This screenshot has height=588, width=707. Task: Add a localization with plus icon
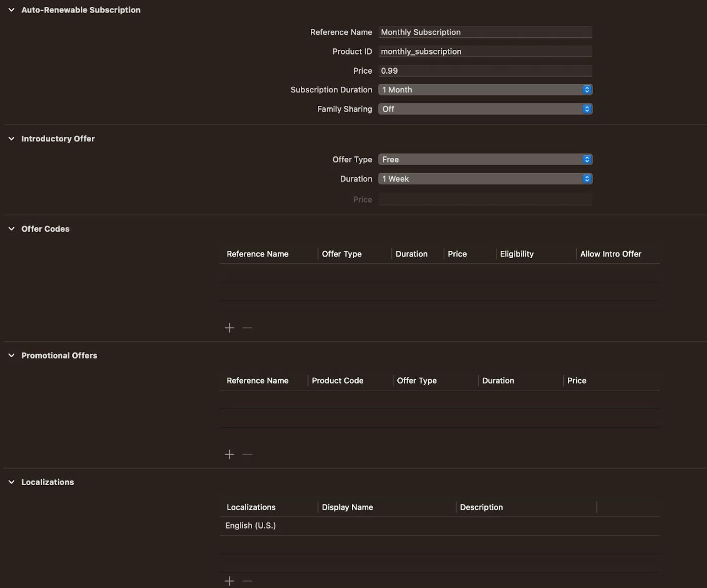pyautogui.click(x=229, y=581)
